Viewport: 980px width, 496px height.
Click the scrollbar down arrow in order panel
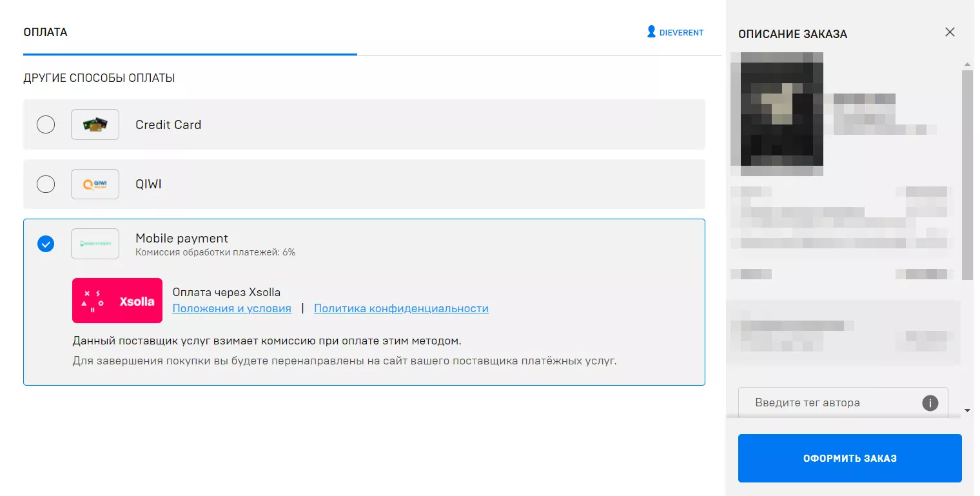coord(967,410)
